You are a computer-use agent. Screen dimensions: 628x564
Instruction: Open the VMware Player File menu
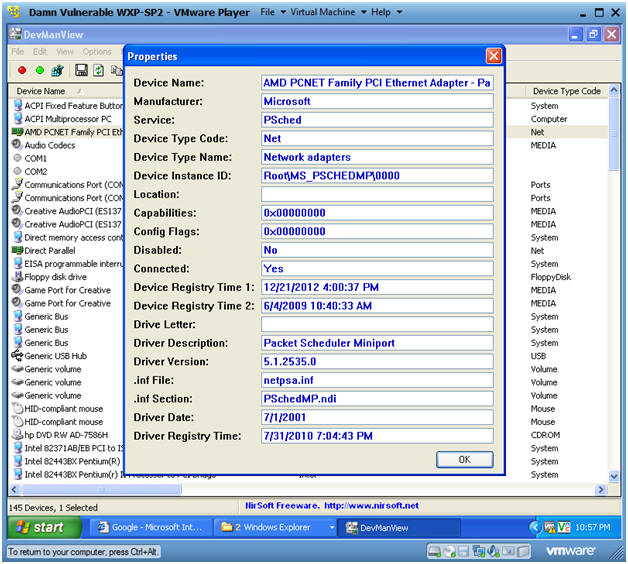[272, 12]
